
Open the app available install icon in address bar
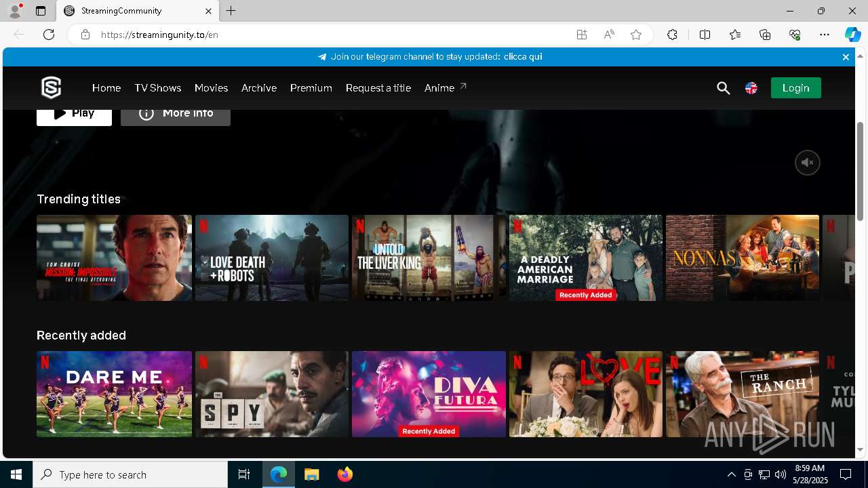coord(582,35)
